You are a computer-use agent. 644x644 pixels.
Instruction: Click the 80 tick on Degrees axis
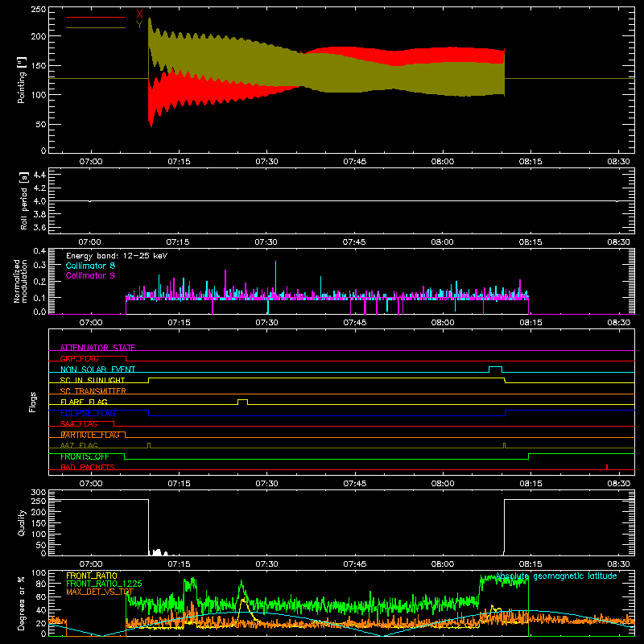point(41,583)
